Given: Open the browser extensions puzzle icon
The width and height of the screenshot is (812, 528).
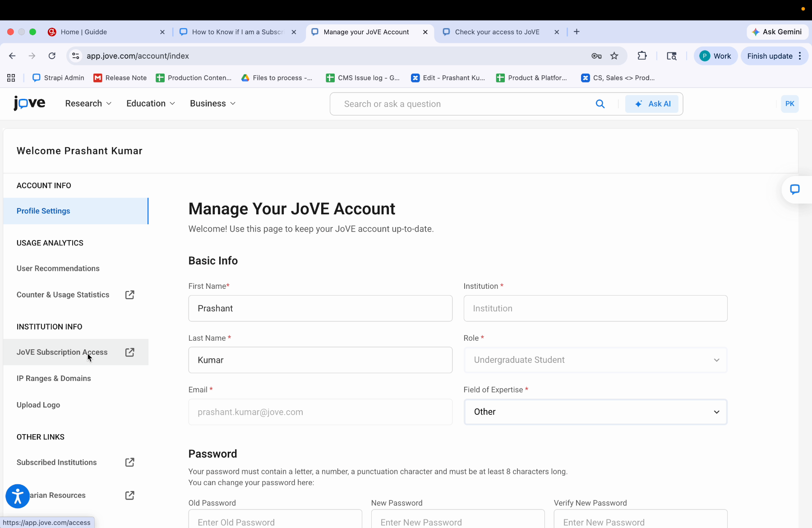Looking at the screenshot, I should coord(642,56).
